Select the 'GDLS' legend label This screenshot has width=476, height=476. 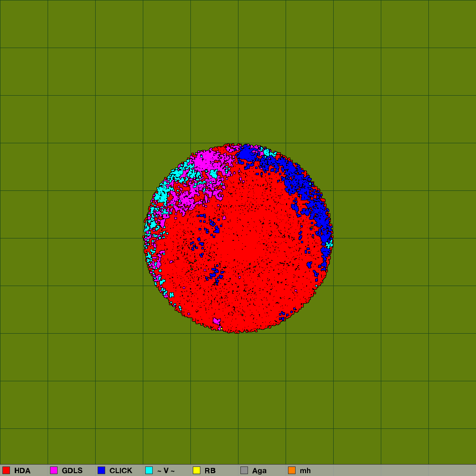[x=72, y=471]
